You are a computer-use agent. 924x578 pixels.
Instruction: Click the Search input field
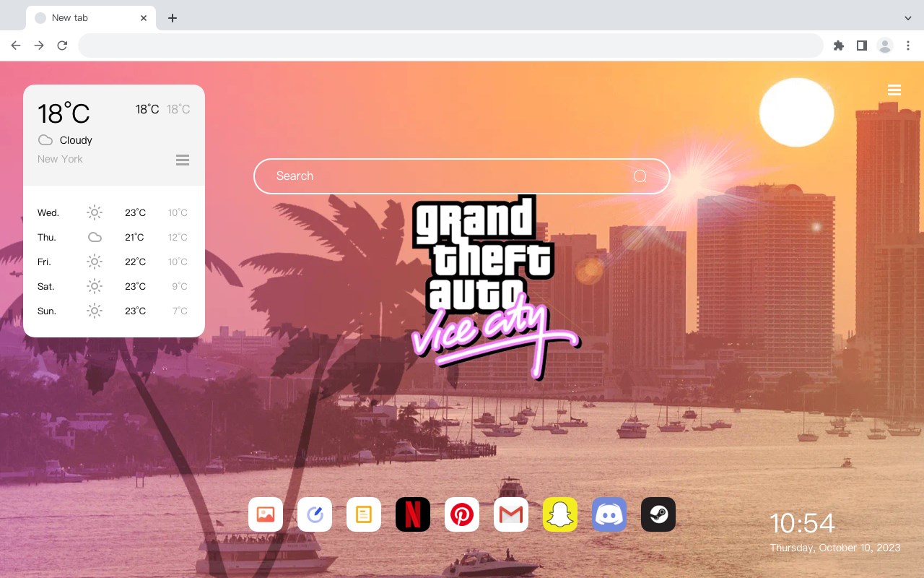coord(462,176)
